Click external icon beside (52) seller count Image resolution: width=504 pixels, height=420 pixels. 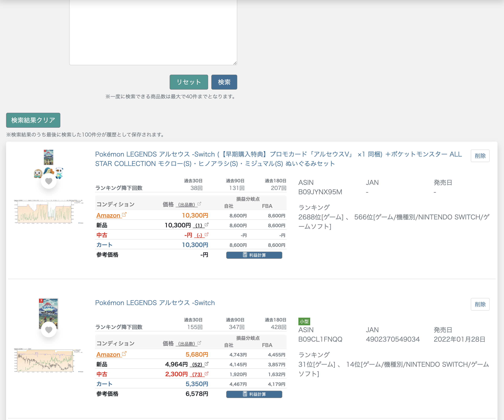[206, 364]
